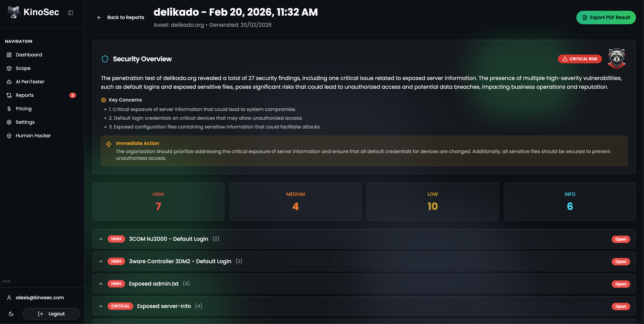Toggle dark mode with the moon icon
644x324 pixels.
pyautogui.click(x=11, y=314)
